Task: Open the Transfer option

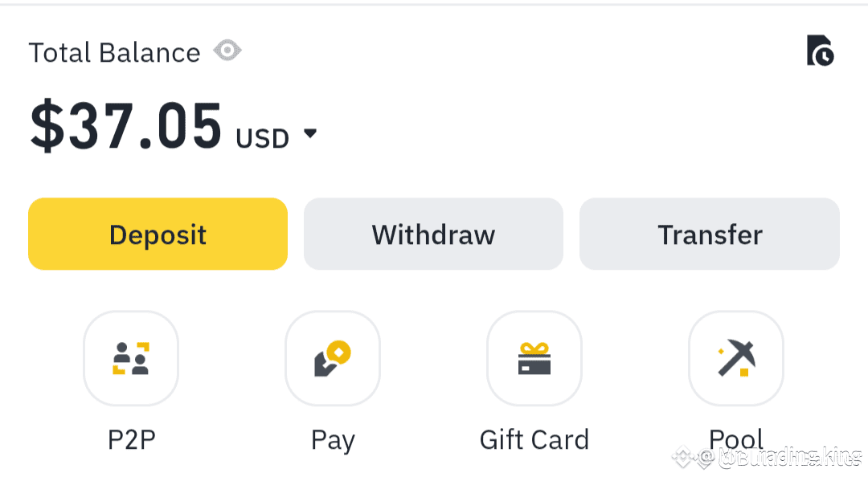Action: 710,234
